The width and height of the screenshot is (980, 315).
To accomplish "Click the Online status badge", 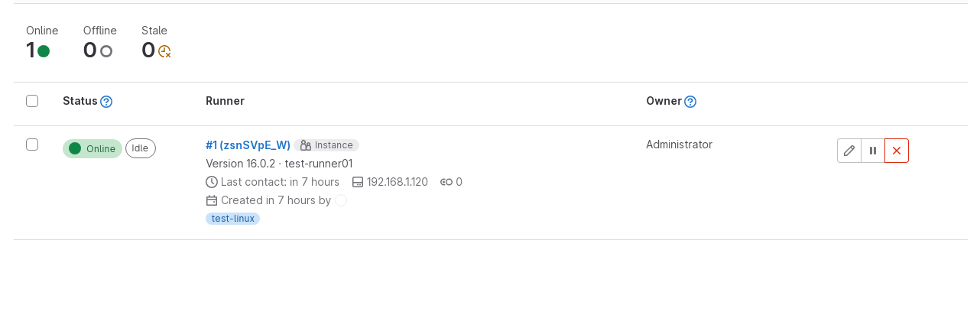I will coord(92,148).
